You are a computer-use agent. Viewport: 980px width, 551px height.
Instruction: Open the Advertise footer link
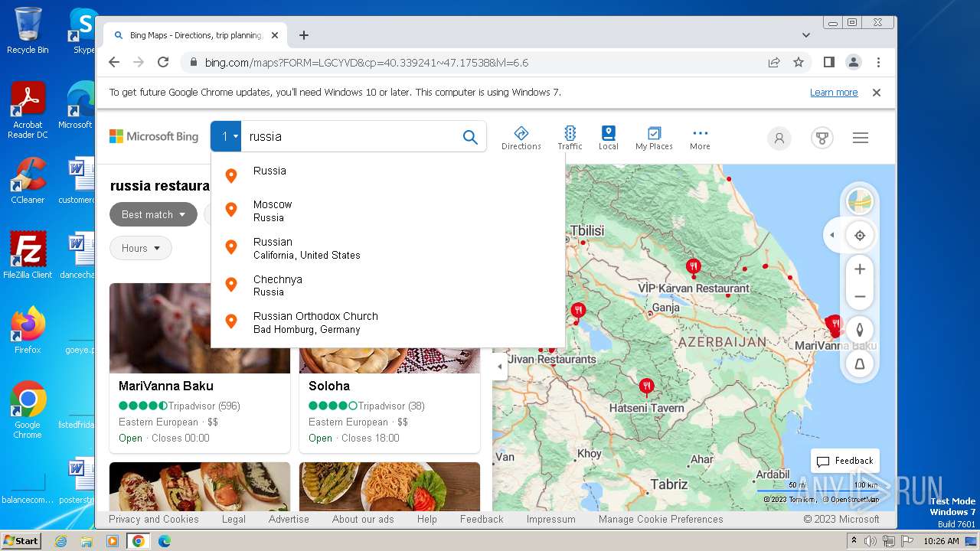(289, 519)
